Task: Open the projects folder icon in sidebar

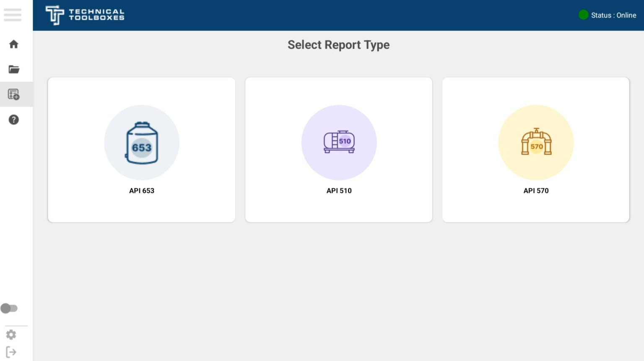Action: 13,69
